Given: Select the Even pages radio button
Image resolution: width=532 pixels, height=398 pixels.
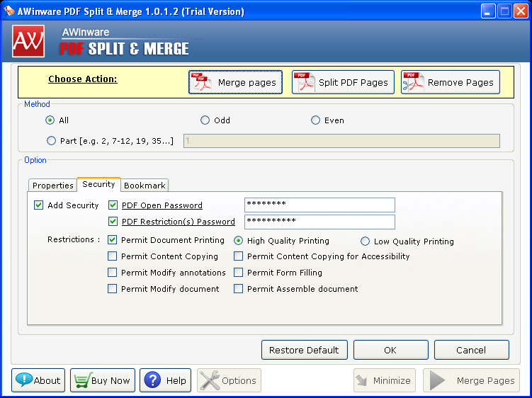Looking at the screenshot, I should (315, 120).
